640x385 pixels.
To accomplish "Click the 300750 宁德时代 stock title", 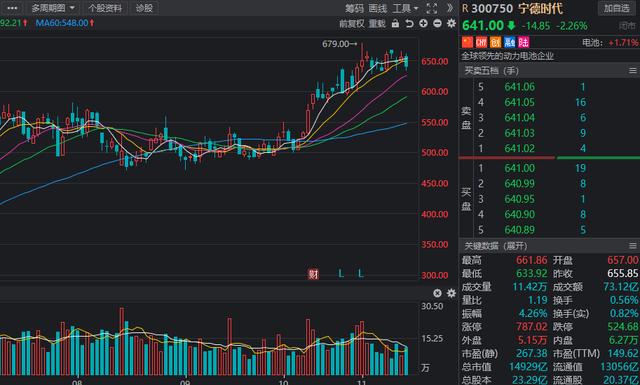I will (x=517, y=9).
